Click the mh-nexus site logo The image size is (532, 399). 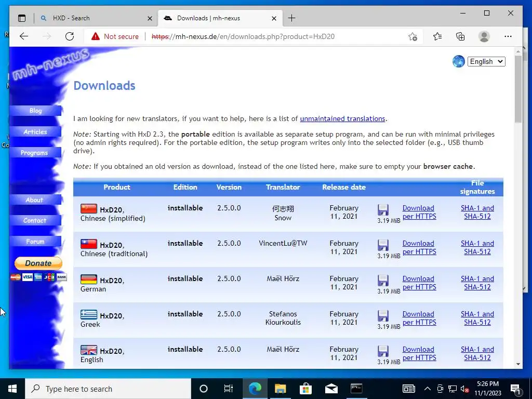tap(51, 64)
